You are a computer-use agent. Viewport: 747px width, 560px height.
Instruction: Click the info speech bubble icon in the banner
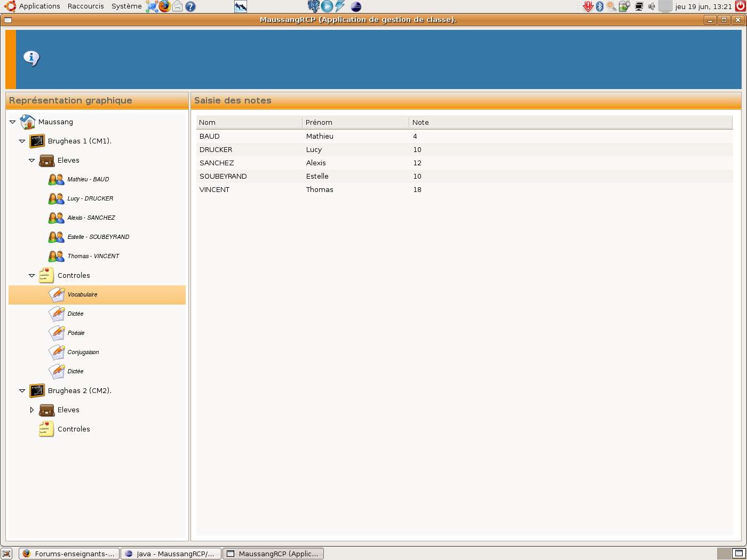click(31, 58)
